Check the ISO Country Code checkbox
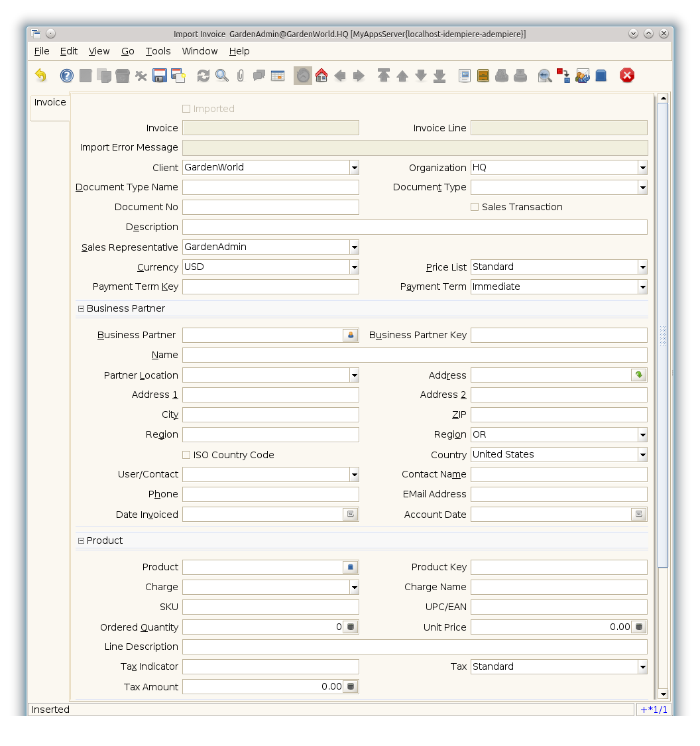 coord(186,455)
